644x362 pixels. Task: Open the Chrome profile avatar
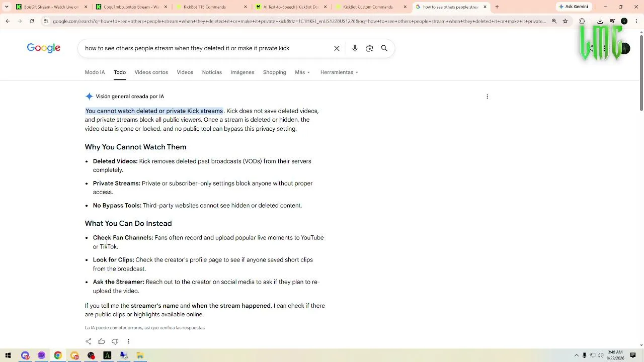click(x=624, y=21)
